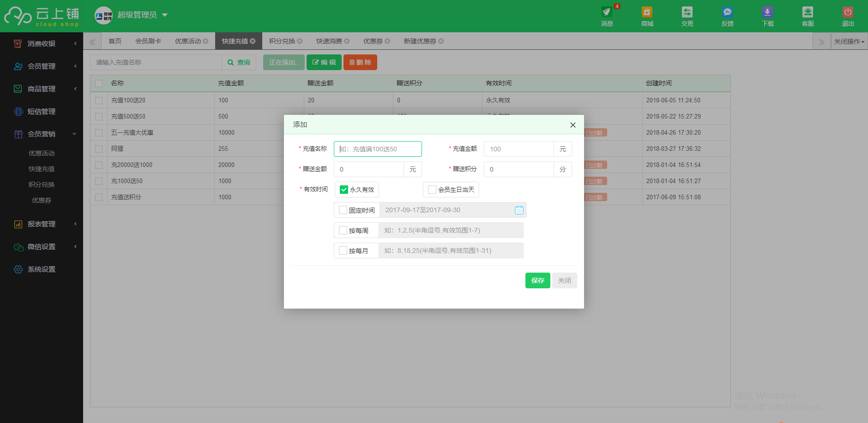This screenshot has height=423, width=868.
Task: Open 快捷充值 in the sidebar submenu
Action: pyautogui.click(x=42, y=169)
